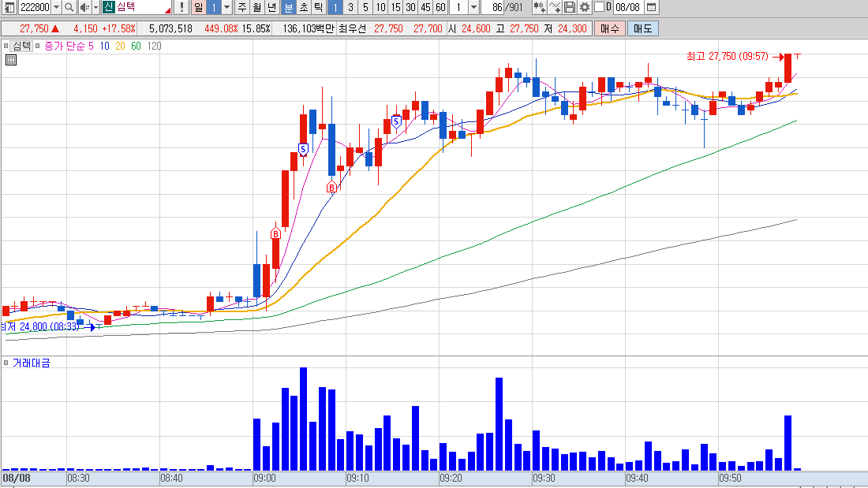Click the speaker sound icon

coord(84,7)
